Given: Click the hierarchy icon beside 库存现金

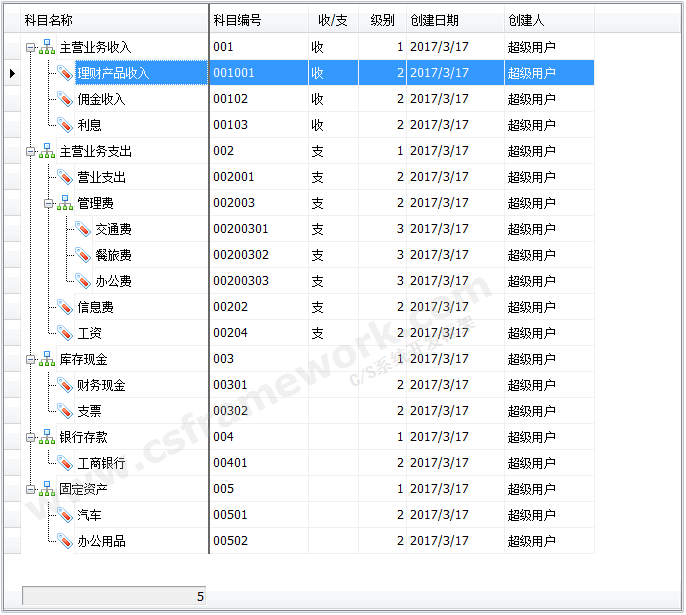Looking at the screenshot, I should 47,359.
